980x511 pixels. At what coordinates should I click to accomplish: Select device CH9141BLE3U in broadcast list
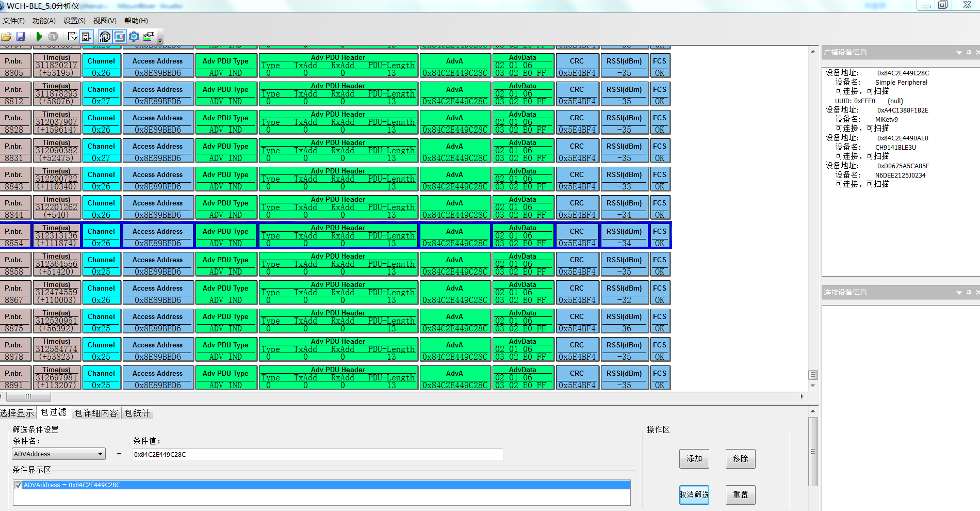pos(896,148)
